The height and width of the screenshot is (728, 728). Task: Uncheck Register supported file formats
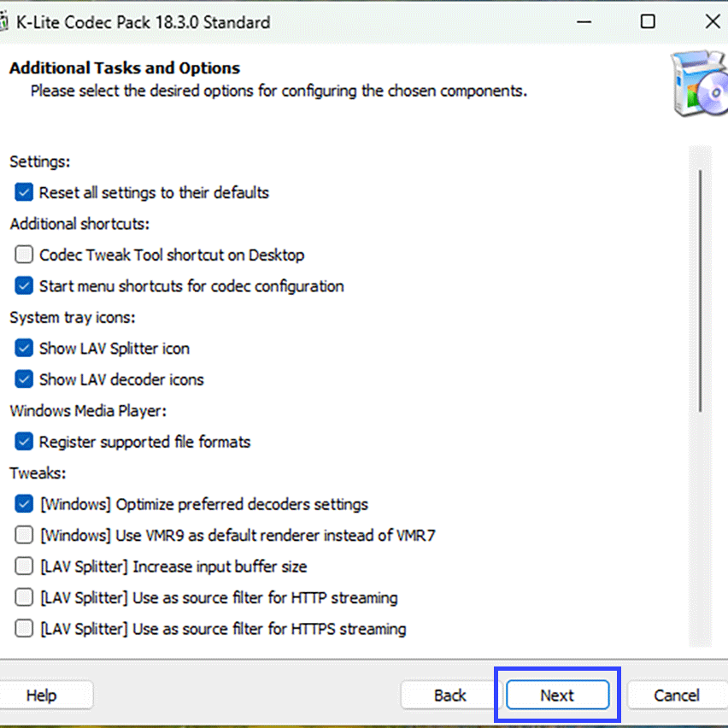[x=24, y=442]
